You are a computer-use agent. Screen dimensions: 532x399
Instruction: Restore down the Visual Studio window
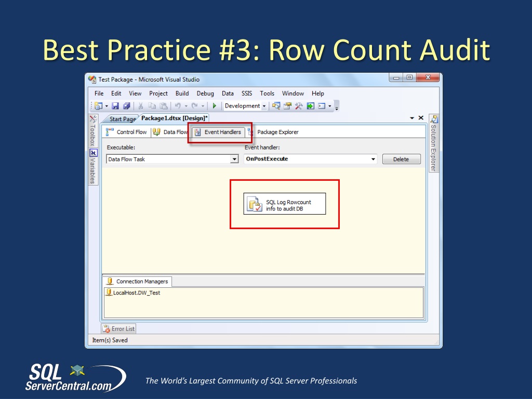pos(409,78)
